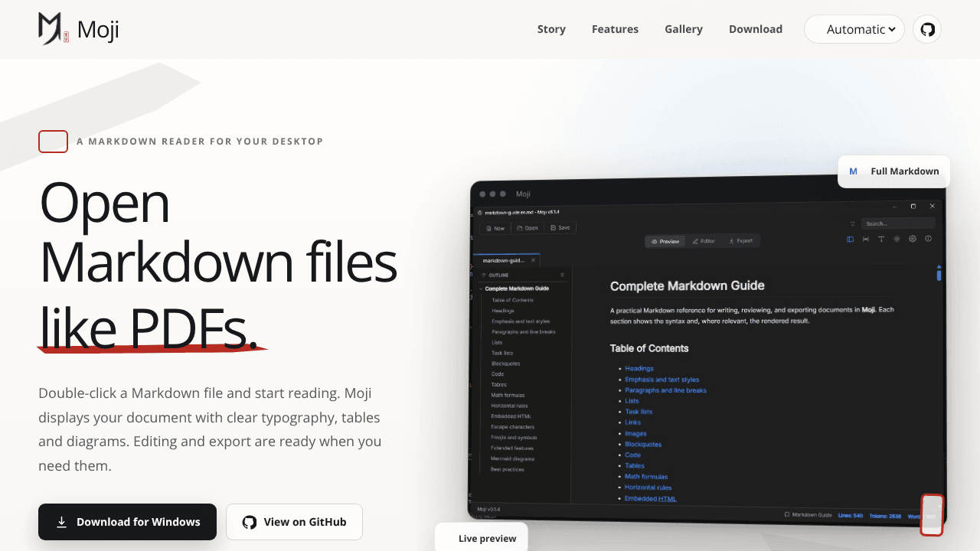Follow the blue Paragraphs and line breaks link
Image resolution: width=980 pixels, height=551 pixels.
coord(666,390)
